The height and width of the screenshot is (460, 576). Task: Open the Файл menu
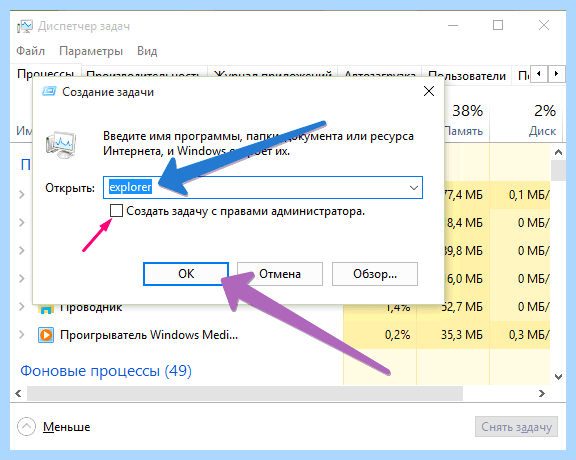tap(30, 51)
